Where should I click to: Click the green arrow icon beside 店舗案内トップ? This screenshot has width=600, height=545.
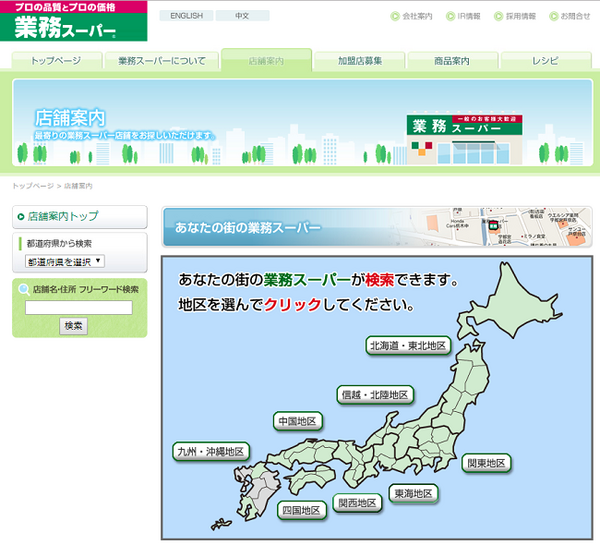(x=21, y=217)
